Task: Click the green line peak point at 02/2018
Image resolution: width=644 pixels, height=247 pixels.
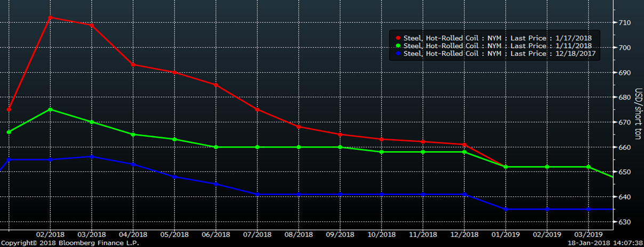Action: [50, 110]
